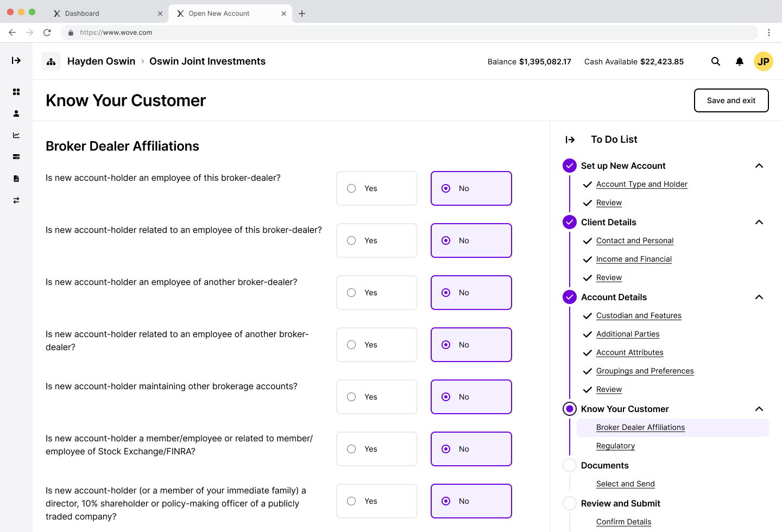Screen dimensions: 782x532
Task: Select the Clients person icon in sidebar
Action: pyautogui.click(x=16, y=113)
